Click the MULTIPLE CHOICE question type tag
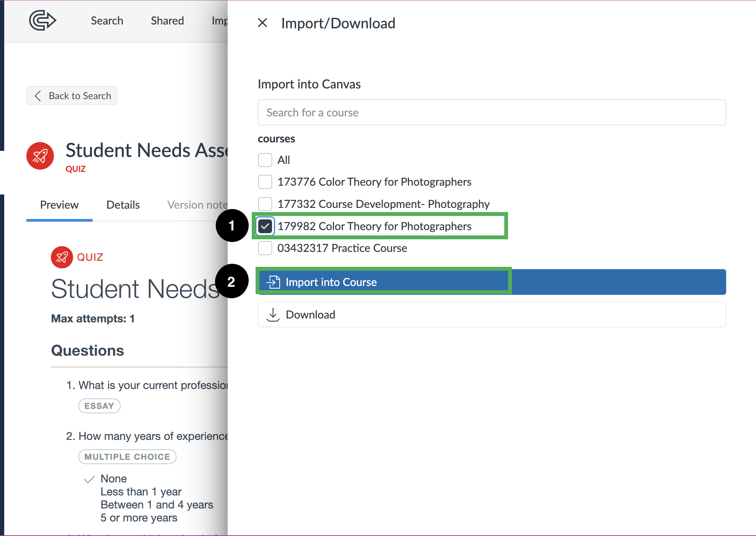Viewport: 756px width, 536px height. pyautogui.click(x=127, y=457)
